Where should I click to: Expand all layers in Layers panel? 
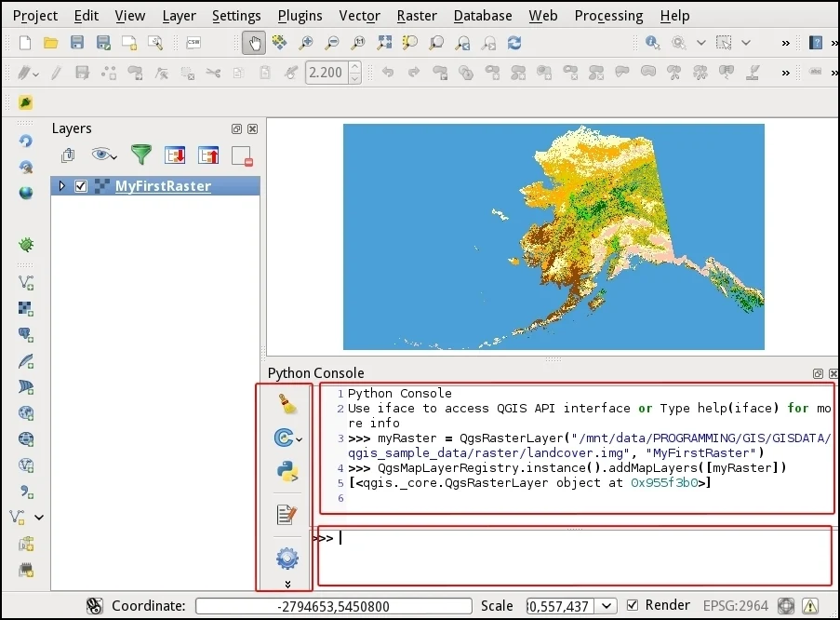pyautogui.click(x=175, y=155)
